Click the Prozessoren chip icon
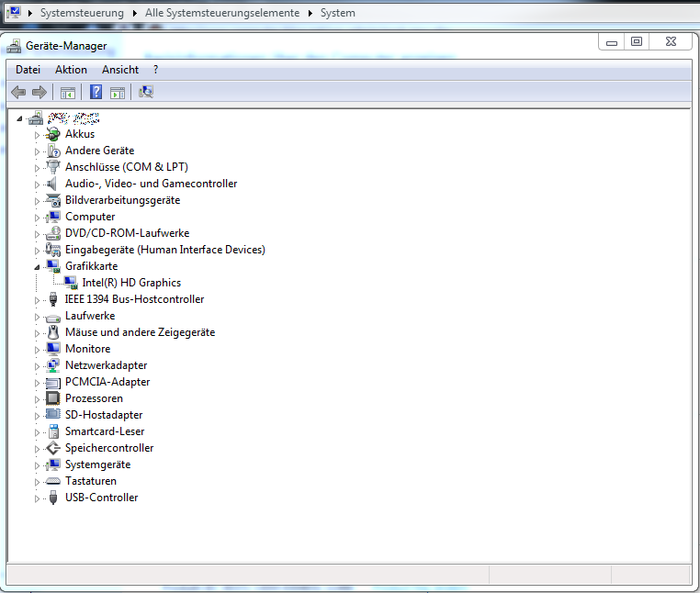 (x=53, y=398)
